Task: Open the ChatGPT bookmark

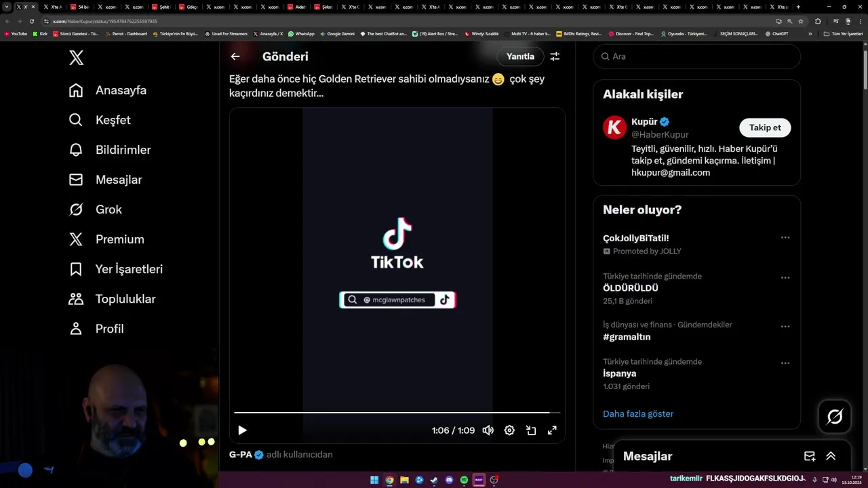Action: coord(776,33)
